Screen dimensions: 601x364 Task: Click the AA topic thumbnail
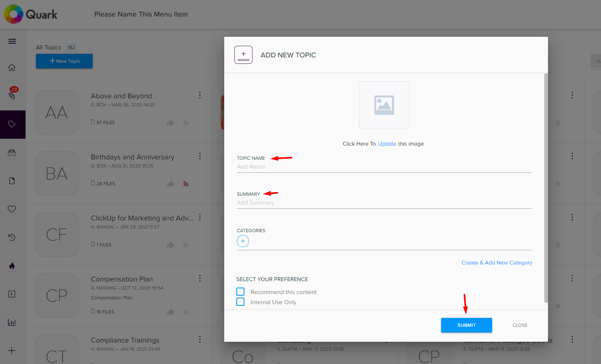click(x=57, y=112)
